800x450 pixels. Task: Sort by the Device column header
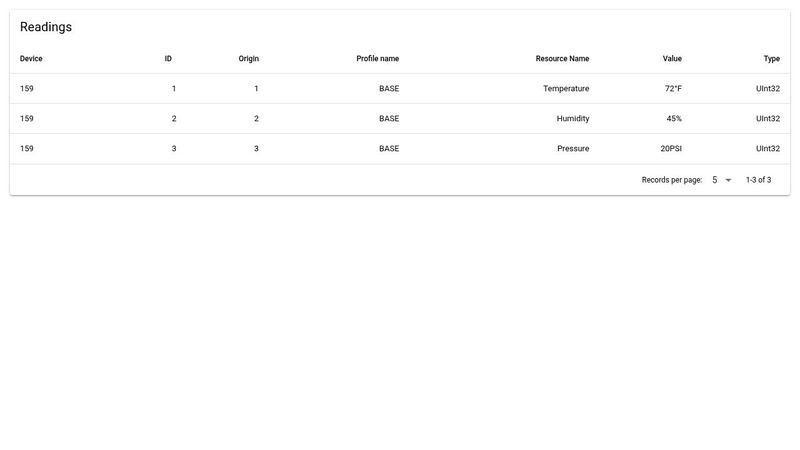click(31, 59)
